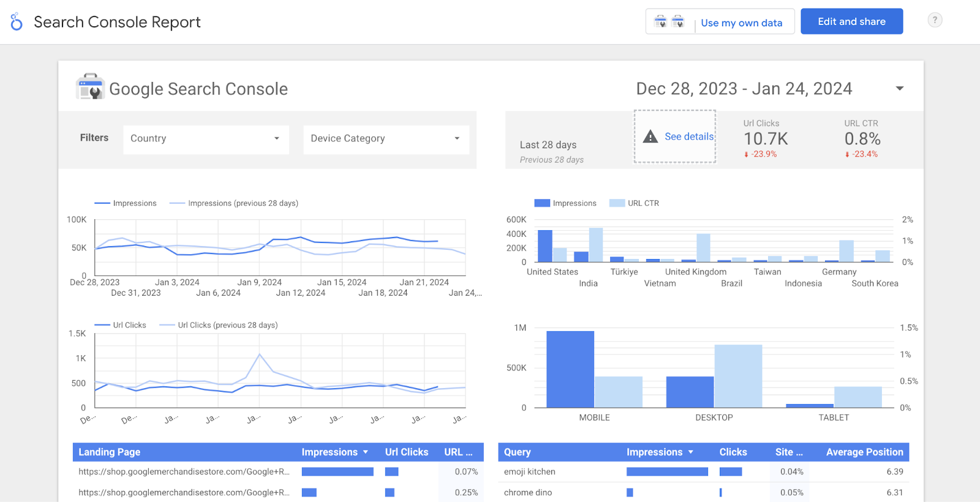Open the date range picker dropdown
This screenshot has width=980, height=502.
(x=899, y=89)
